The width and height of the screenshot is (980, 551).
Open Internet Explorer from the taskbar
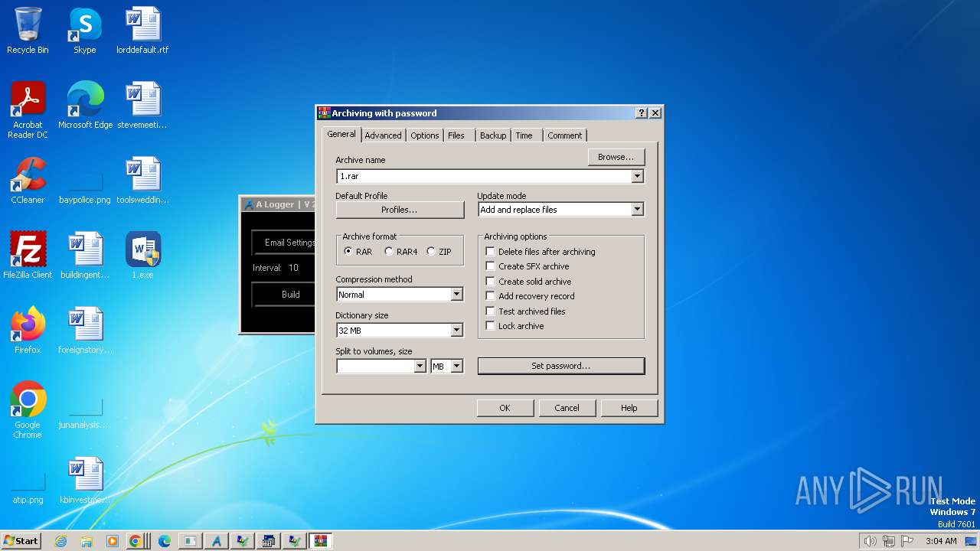point(60,541)
